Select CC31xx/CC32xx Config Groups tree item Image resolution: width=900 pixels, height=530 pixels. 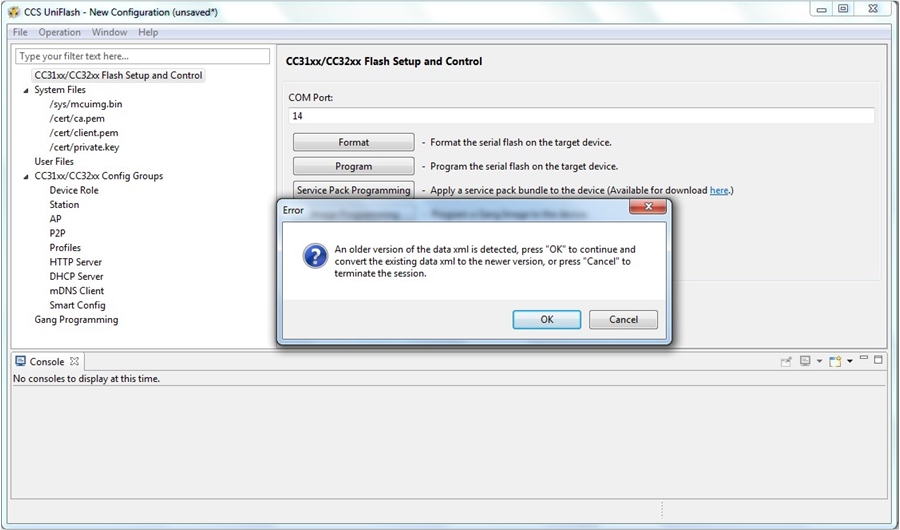click(x=99, y=176)
